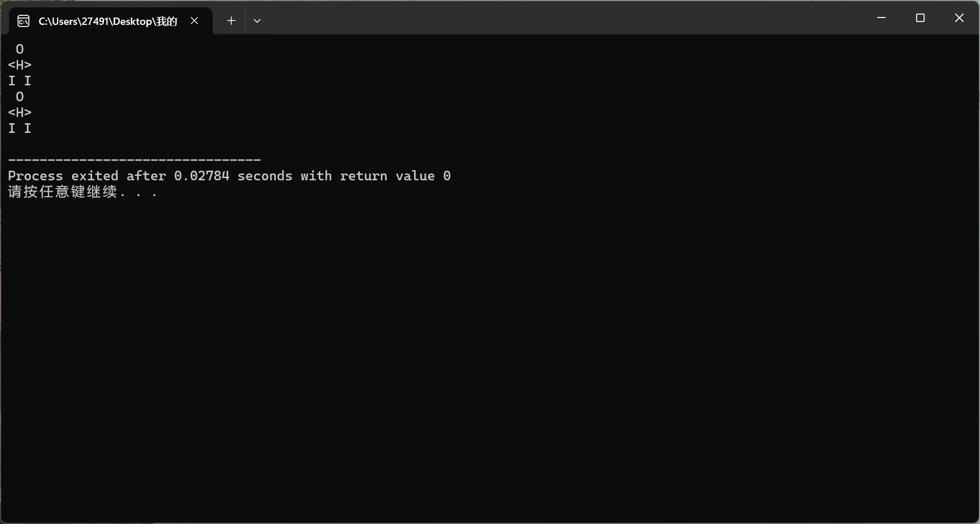Viewport: 980px width, 524px height.
Task: Click the 'Process exited after' text
Action: pos(87,176)
